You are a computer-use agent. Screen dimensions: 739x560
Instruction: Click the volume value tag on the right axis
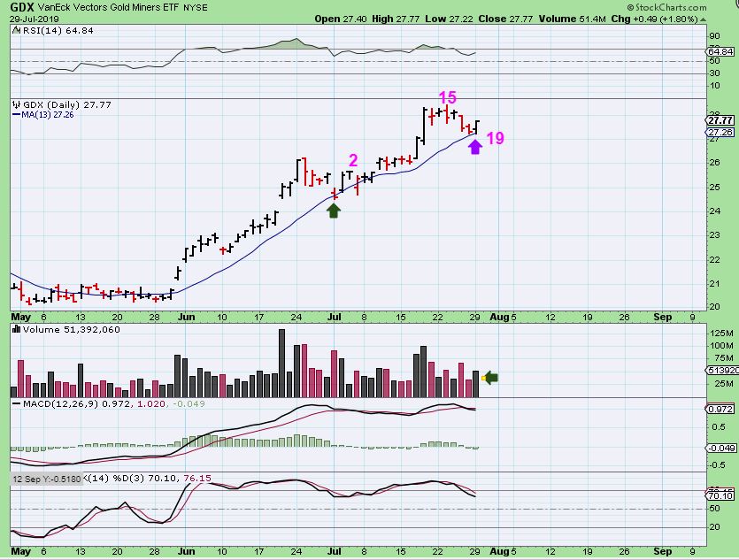click(722, 371)
